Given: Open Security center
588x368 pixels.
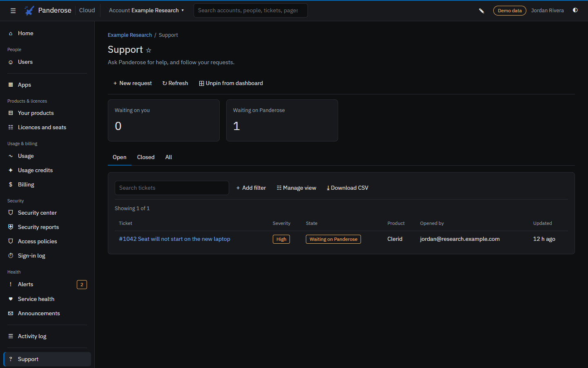Looking at the screenshot, I should (47, 213).
